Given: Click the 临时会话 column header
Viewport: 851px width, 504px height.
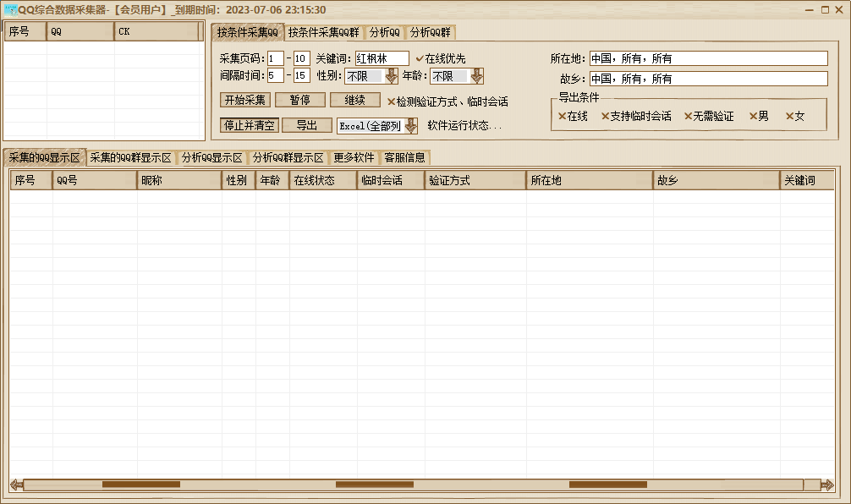Looking at the screenshot, I should click(x=391, y=181).
